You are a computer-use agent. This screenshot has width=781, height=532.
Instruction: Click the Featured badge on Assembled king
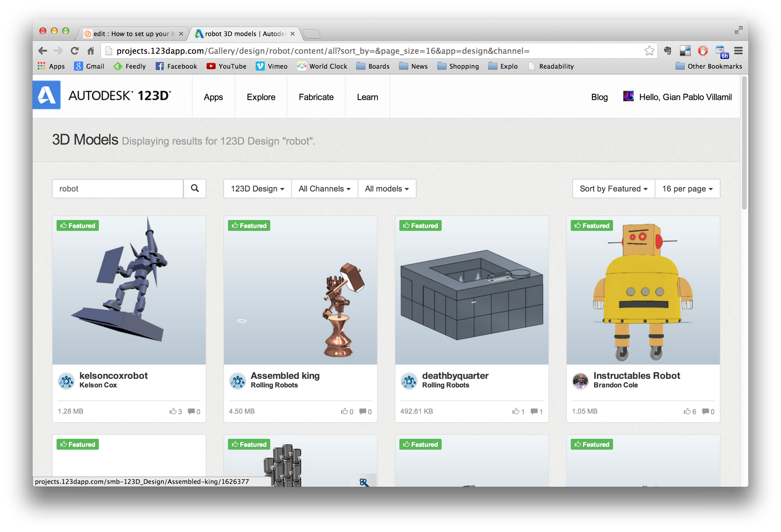pos(249,225)
